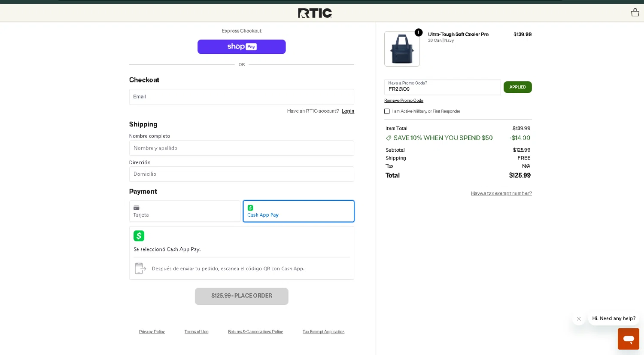Check the Active Military or First Responder box
Image resolution: width=644 pixels, height=355 pixels.
click(387, 111)
